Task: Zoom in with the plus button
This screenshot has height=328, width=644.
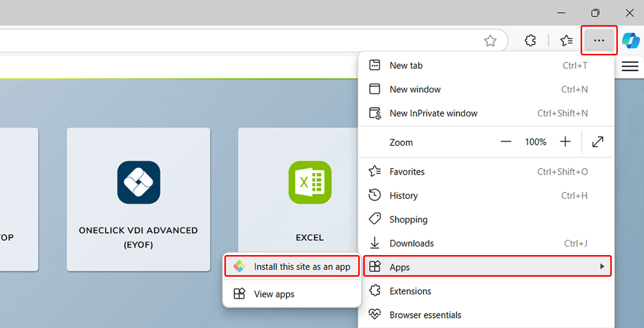Action: click(x=566, y=142)
